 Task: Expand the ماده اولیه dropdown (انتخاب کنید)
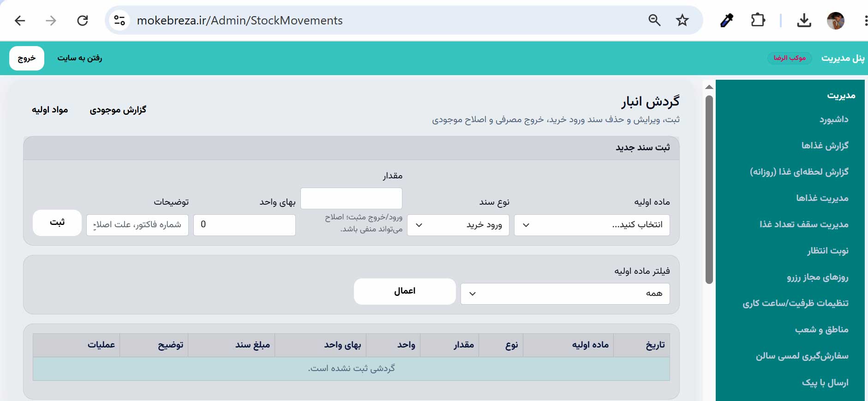(592, 225)
